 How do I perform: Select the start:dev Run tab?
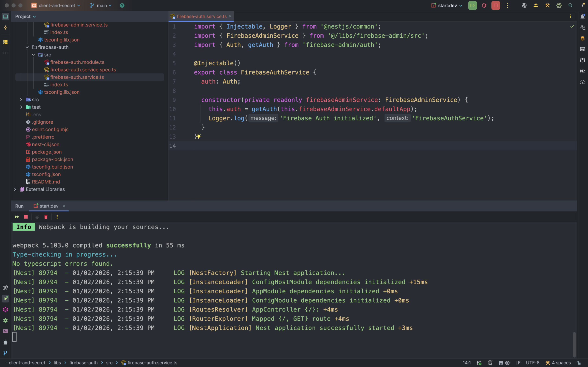tap(49, 206)
